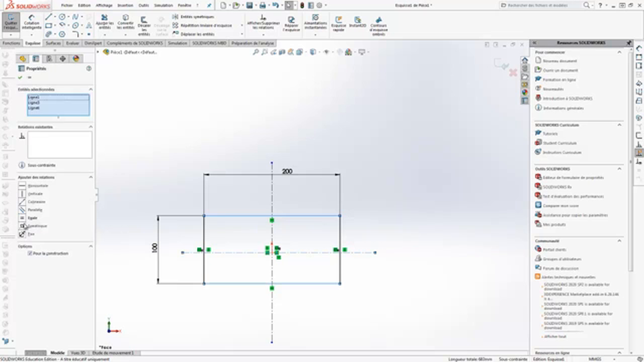Collapse the Entités sélectionnées section
644x362 pixels.
[91, 89]
